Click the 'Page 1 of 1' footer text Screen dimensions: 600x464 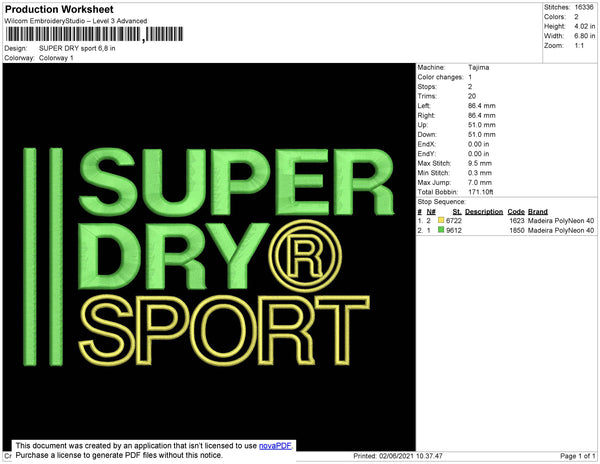pyautogui.click(x=578, y=456)
